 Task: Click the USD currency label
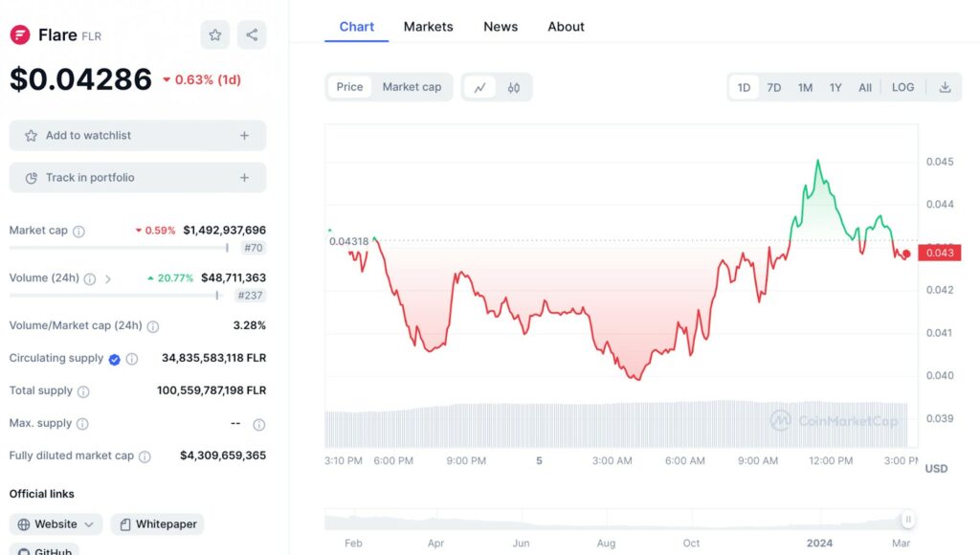click(936, 469)
